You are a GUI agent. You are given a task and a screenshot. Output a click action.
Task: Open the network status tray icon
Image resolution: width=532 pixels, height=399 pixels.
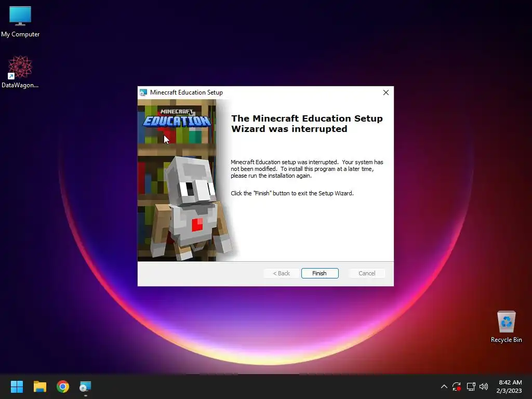tap(471, 387)
